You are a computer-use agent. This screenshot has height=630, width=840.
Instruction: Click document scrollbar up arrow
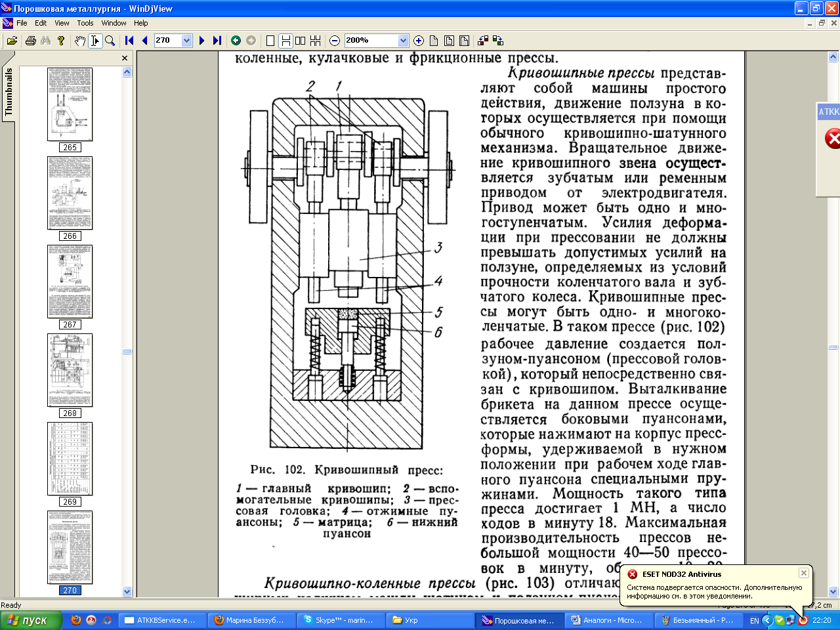click(833, 57)
